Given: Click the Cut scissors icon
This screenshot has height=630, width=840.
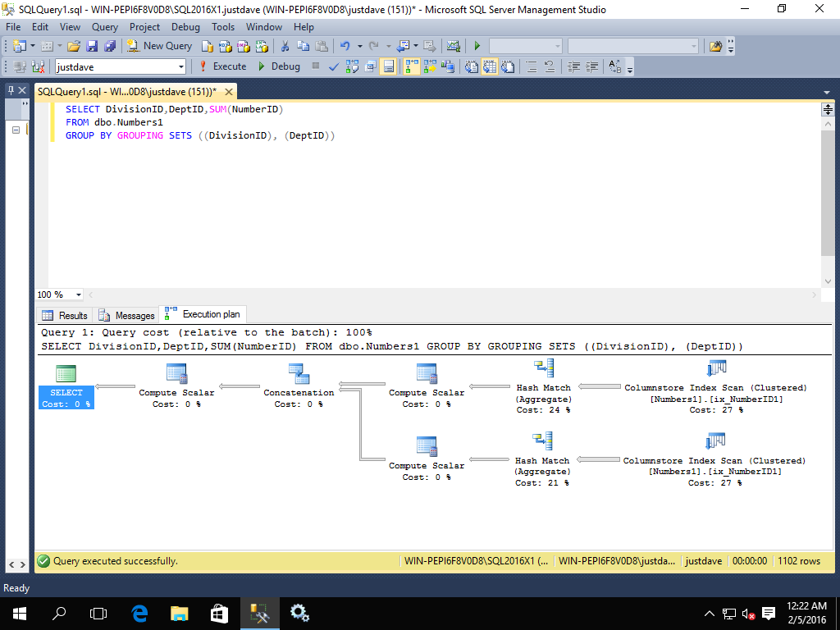Looking at the screenshot, I should (x=285, y=46).
